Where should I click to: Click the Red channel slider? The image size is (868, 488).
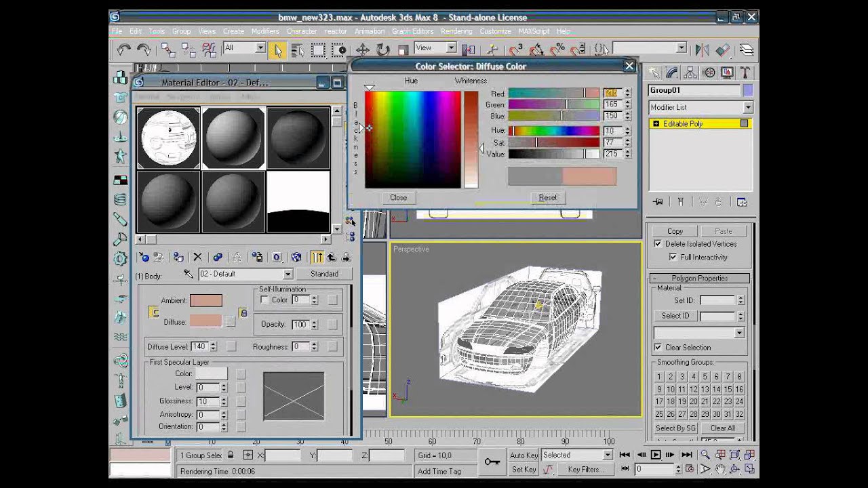[554, 94]
